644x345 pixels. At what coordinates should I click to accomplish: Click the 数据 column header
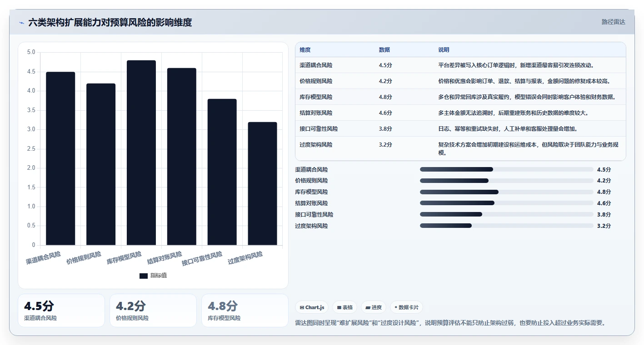point(384,50)
